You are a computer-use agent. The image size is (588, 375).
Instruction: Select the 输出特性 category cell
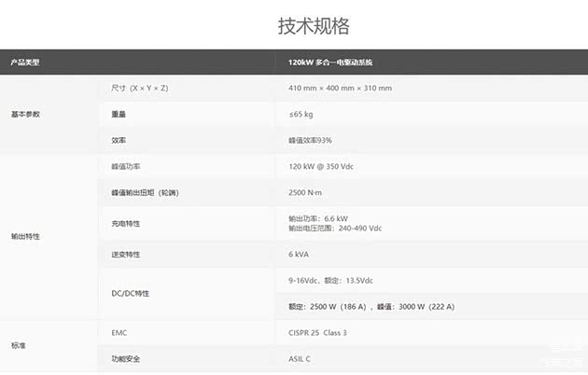(25, 236)
